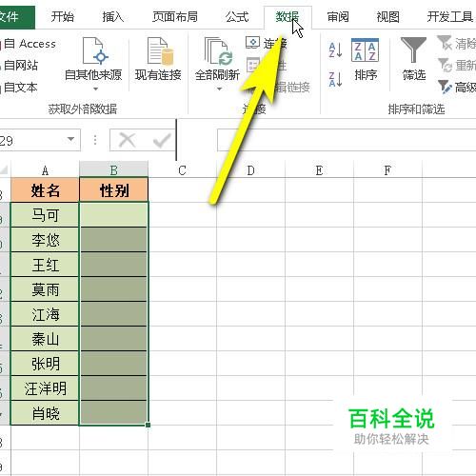Expand the Name Box dropdown arrow
Image resolution: width=476 pixels, height=476 pixels.
coord(71,139)
